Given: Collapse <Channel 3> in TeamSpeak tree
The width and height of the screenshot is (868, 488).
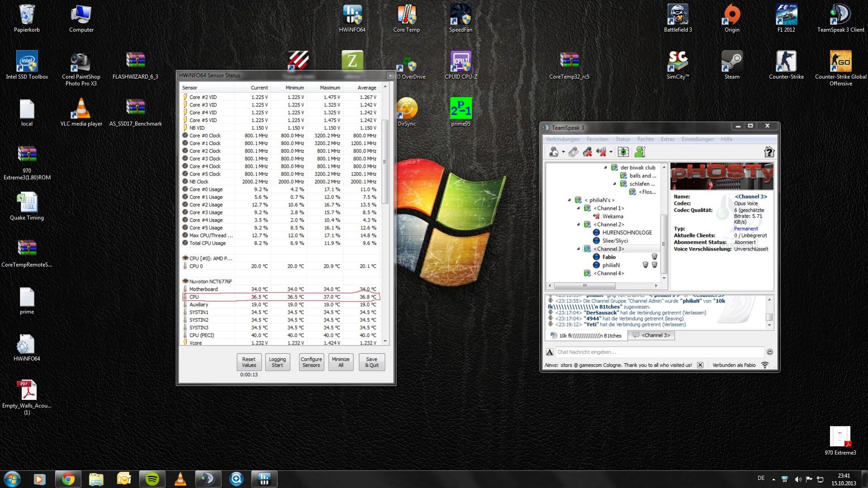Looking at the screenshot, I should [579, 249].
